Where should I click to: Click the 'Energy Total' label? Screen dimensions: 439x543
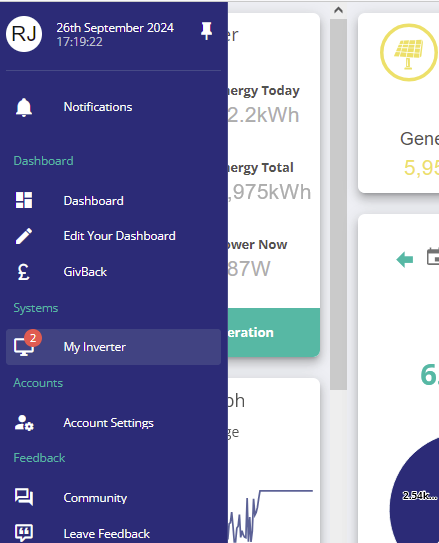pos(261,168)
